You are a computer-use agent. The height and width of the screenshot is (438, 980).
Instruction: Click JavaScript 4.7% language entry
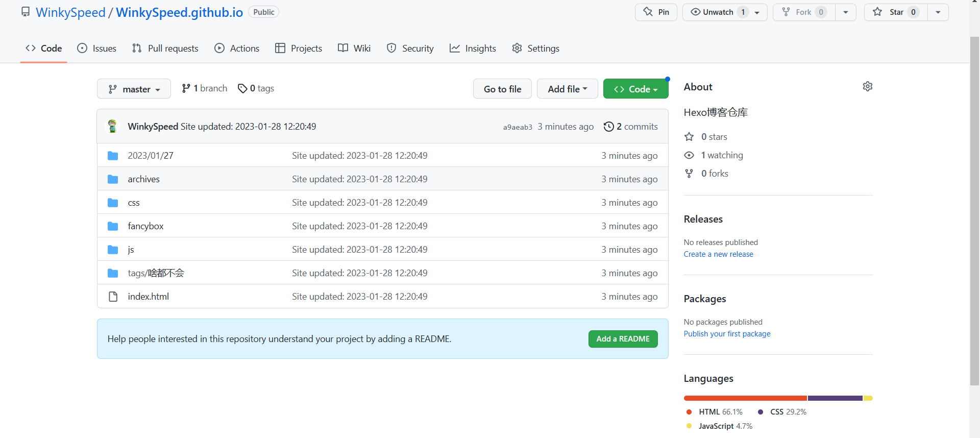point(719,426)
